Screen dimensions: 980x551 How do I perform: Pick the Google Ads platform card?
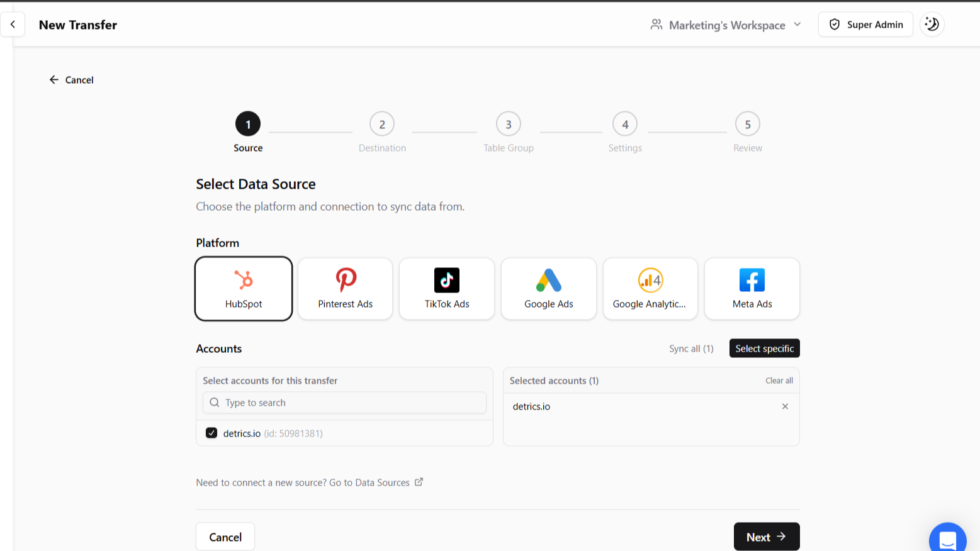point(549,289)
